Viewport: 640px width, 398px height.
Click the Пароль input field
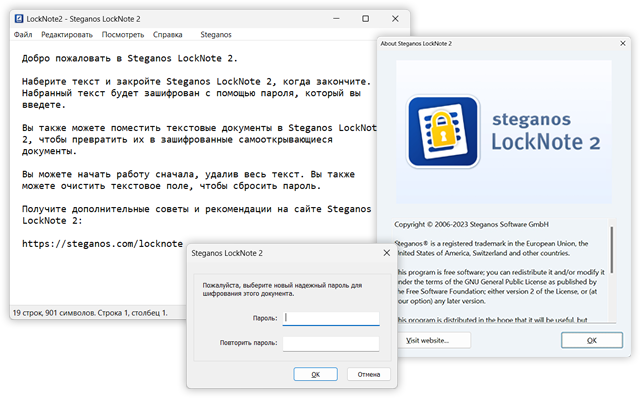(x=331, y=318)
